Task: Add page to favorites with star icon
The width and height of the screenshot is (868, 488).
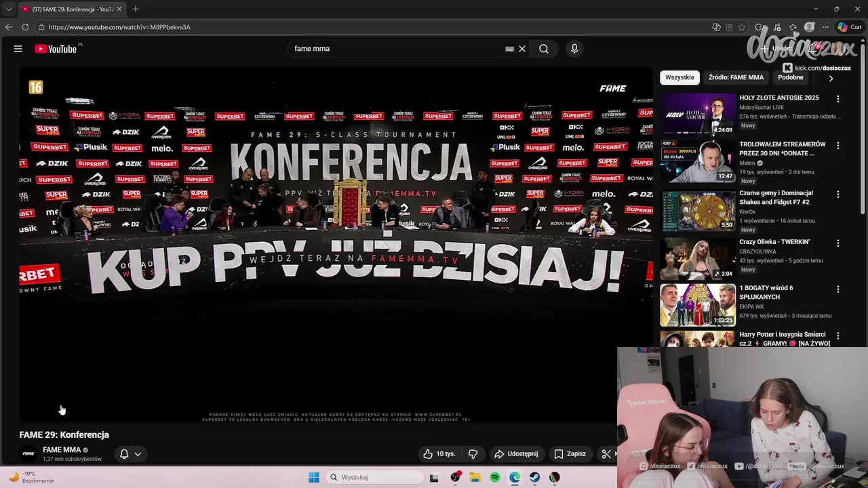Action: pyautogui.click(x=742, y=27)
